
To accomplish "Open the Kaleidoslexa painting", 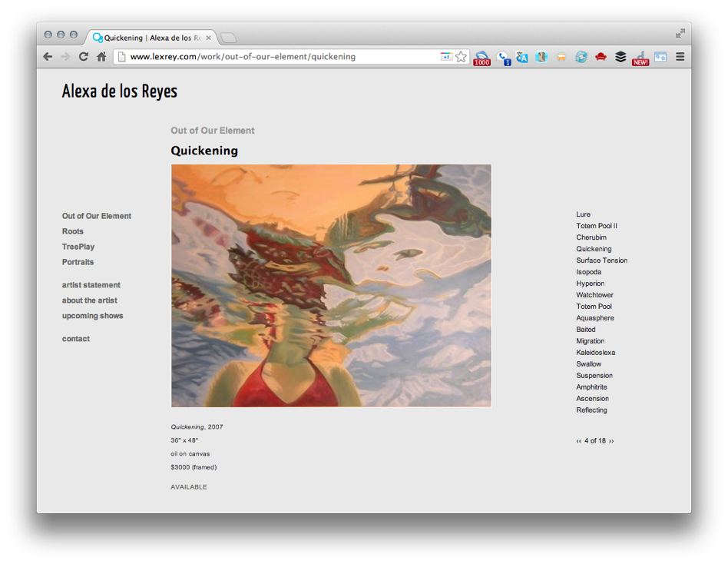I will [x=596, y=353].
